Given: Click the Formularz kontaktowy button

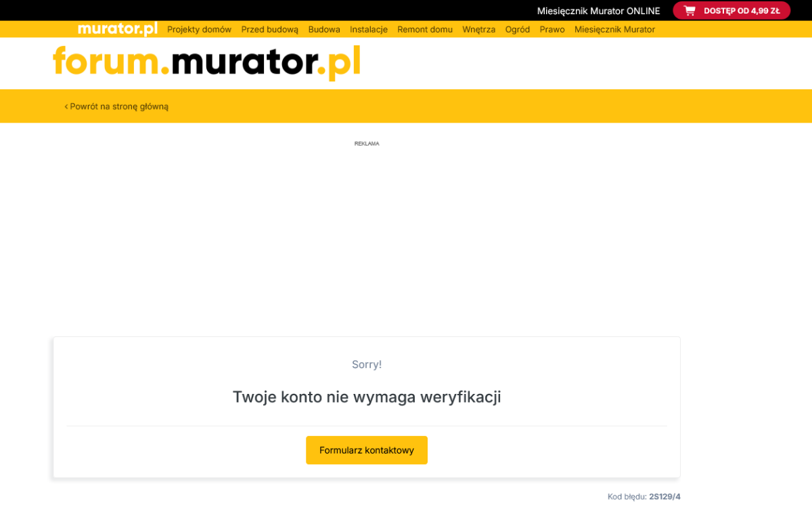Looking at the screenshot, I should (x=367, y=450).
